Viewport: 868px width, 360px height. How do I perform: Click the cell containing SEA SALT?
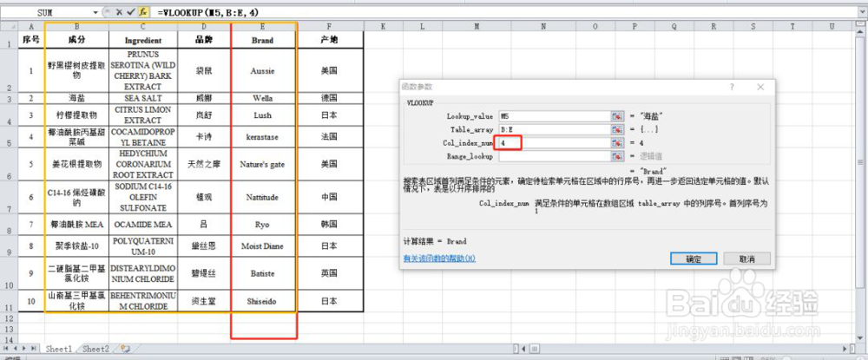[143, 98]
